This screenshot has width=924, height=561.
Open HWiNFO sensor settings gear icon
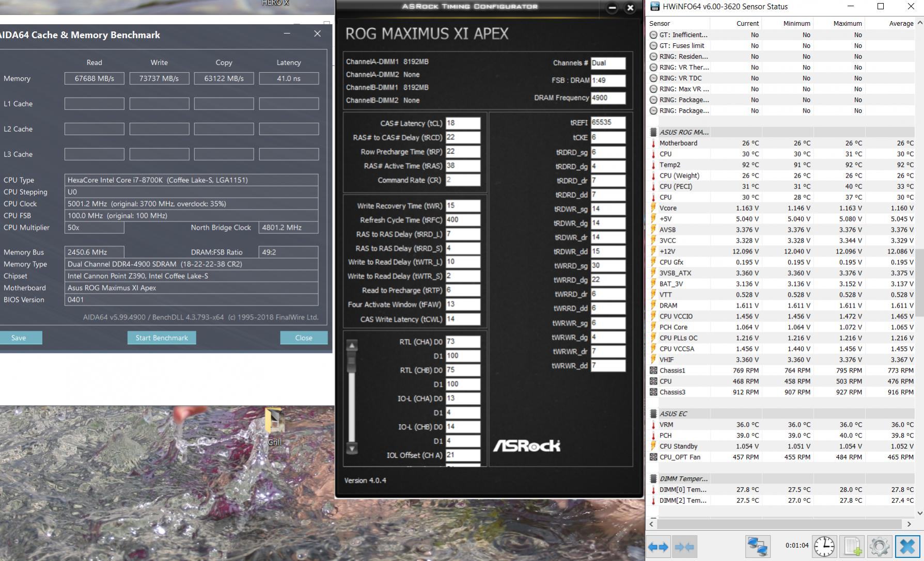[879, 547]
